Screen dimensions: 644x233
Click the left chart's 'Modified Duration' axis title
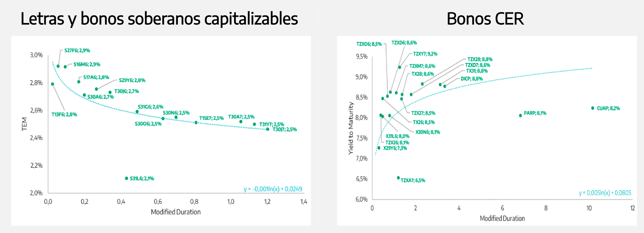coord(176,212)
